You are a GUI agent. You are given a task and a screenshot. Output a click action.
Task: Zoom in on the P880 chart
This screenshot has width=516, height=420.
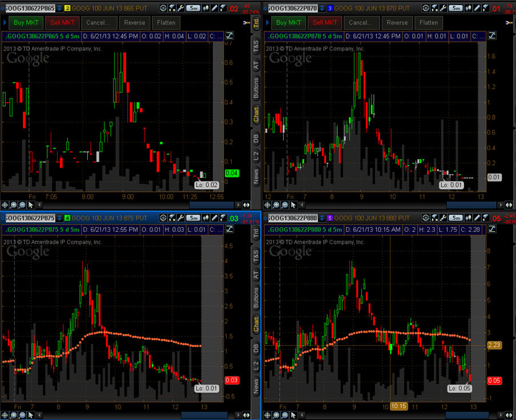tap(276, 415)
